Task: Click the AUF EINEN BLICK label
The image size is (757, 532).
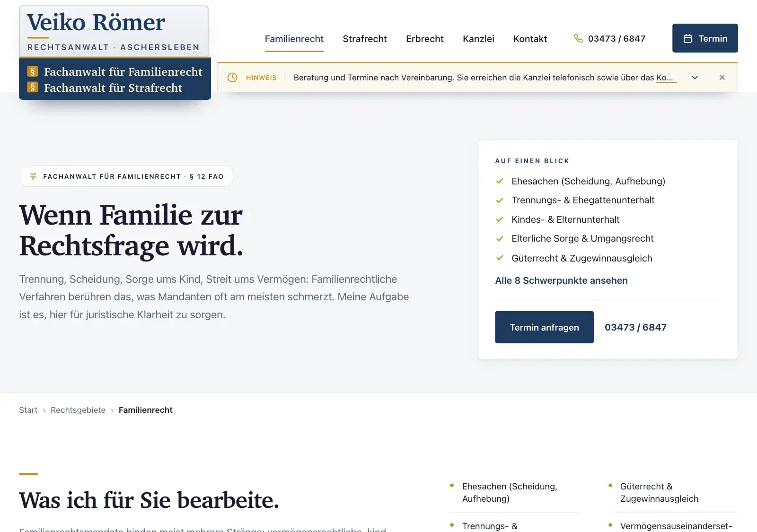Action: [x=532, y=161]
